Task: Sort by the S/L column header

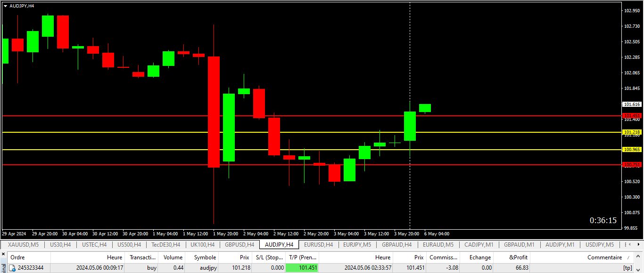Action: coord(270,257)
